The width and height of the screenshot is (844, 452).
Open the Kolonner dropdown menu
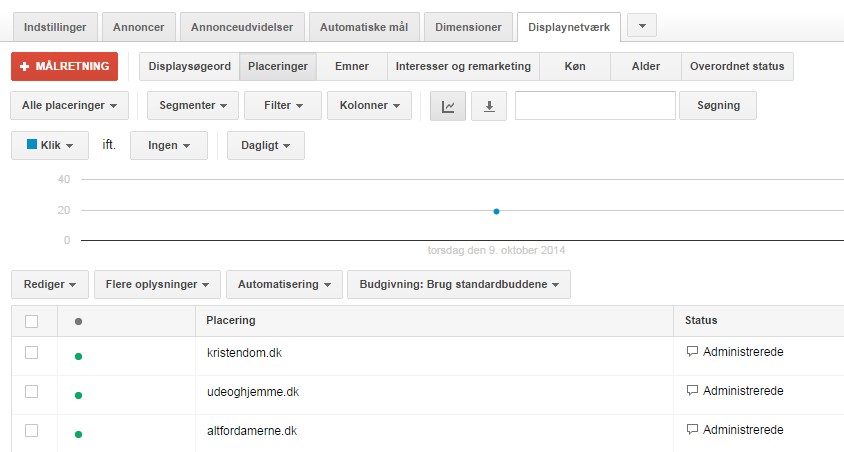click(370, 105)
